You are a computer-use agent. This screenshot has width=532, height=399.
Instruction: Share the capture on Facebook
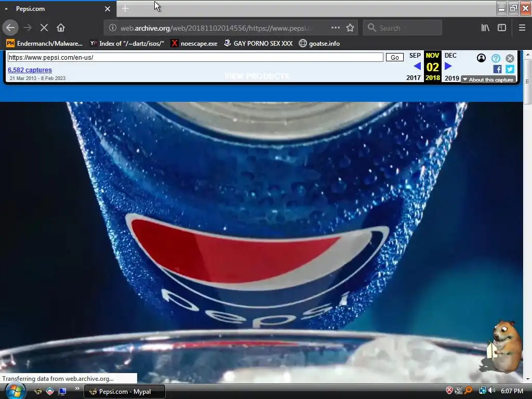(x=497, y=69)
